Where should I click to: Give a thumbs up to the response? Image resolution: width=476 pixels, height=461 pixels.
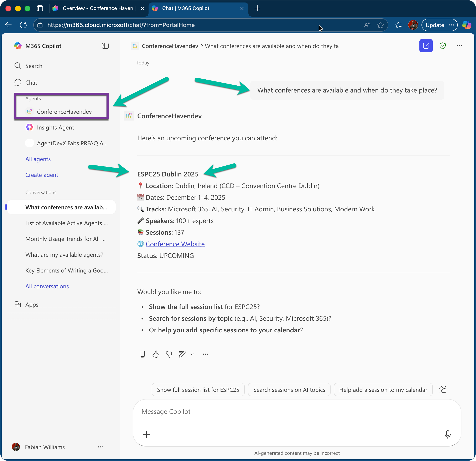156,354
